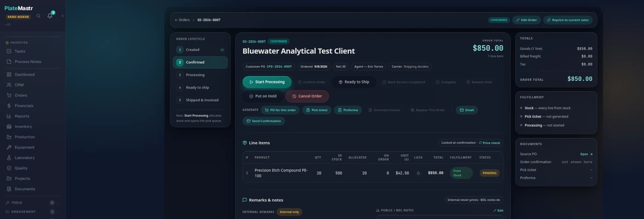The image size is (644, 219).
Task: Click the Start Processing button
Action: point(267,82)
